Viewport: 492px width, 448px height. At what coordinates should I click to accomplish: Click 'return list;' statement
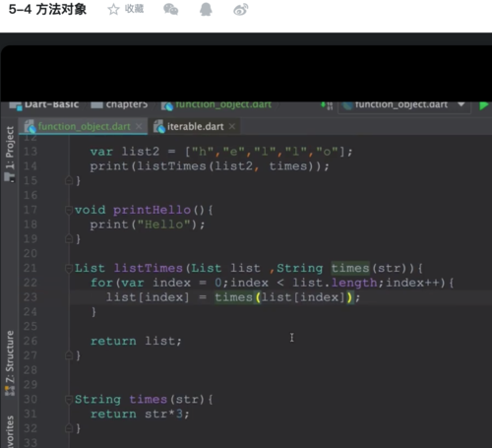136,341
